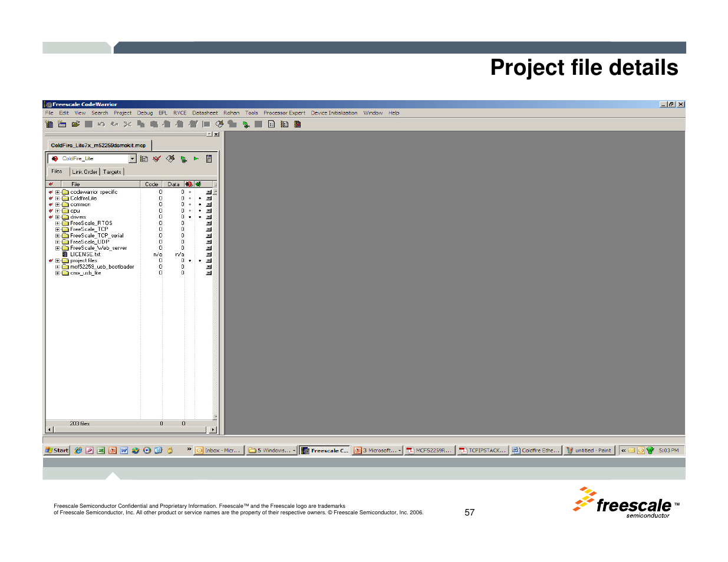This screenshot has width=728, height=562.
Task: Click the Windows Start button
Action: point(57,451)
